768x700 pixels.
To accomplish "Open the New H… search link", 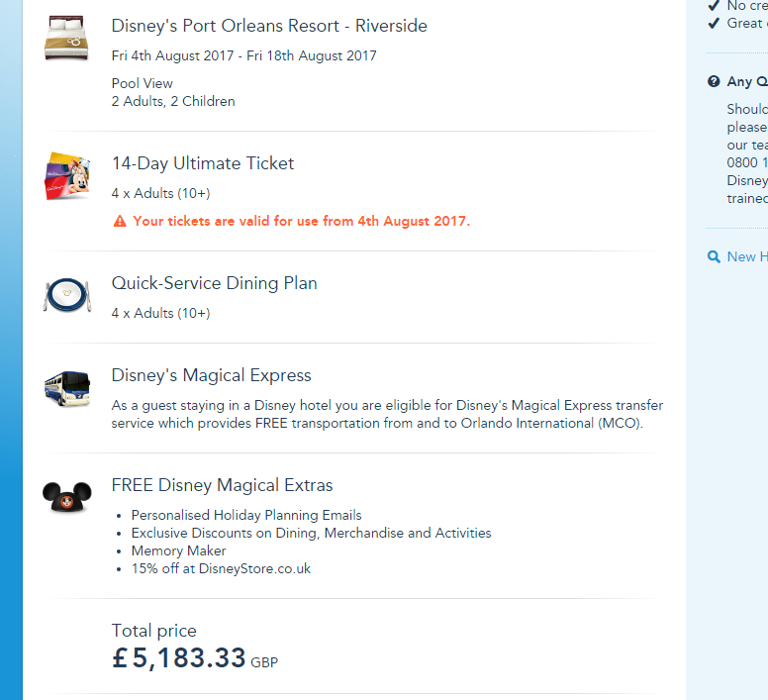I will coord(746,256).
